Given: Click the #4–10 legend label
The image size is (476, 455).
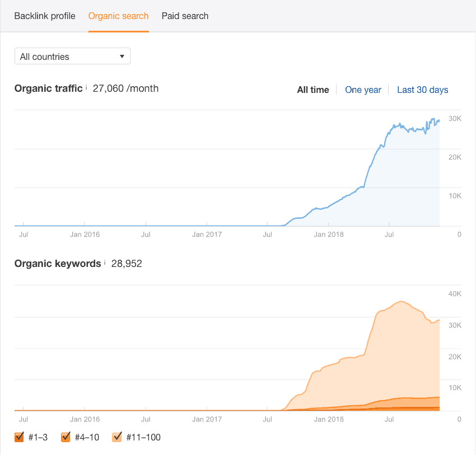Looking at the screenshot, I should (86, 437).
